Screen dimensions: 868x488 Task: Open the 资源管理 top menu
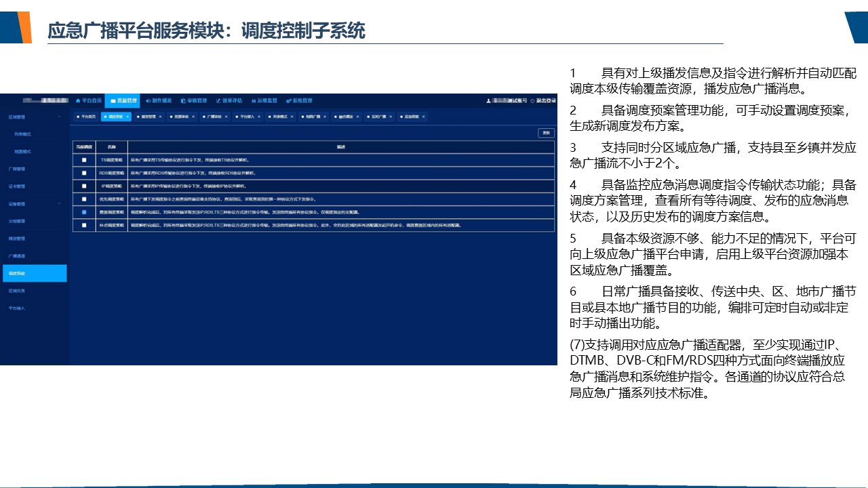(122, 100)
